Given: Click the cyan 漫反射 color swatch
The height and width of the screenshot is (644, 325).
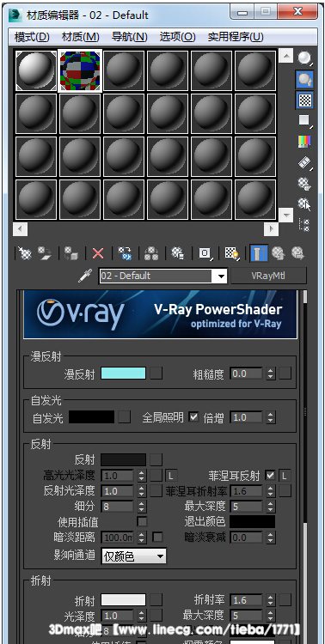Looking at the screenshot, I should (124, 374).
